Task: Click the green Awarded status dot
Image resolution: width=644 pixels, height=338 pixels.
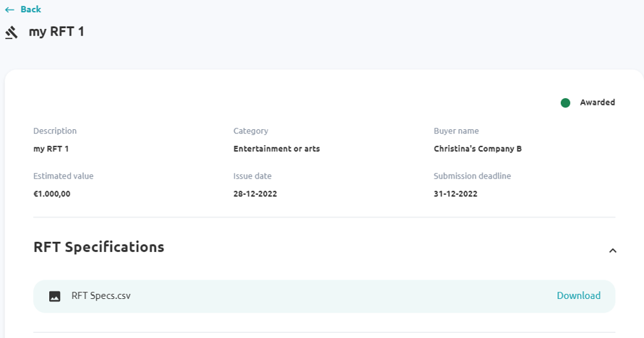Action: coord(565,103)
